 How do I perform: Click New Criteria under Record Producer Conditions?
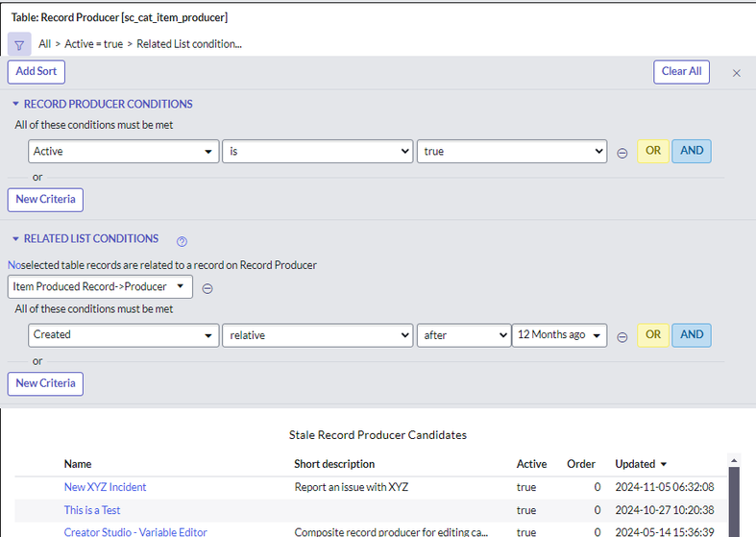point(45,200)
